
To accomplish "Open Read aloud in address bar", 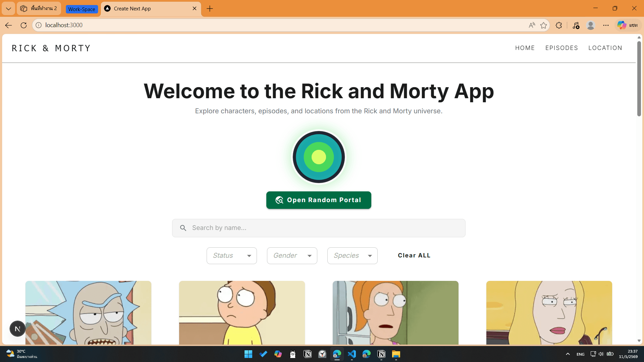I will click(x=532, y=25).
